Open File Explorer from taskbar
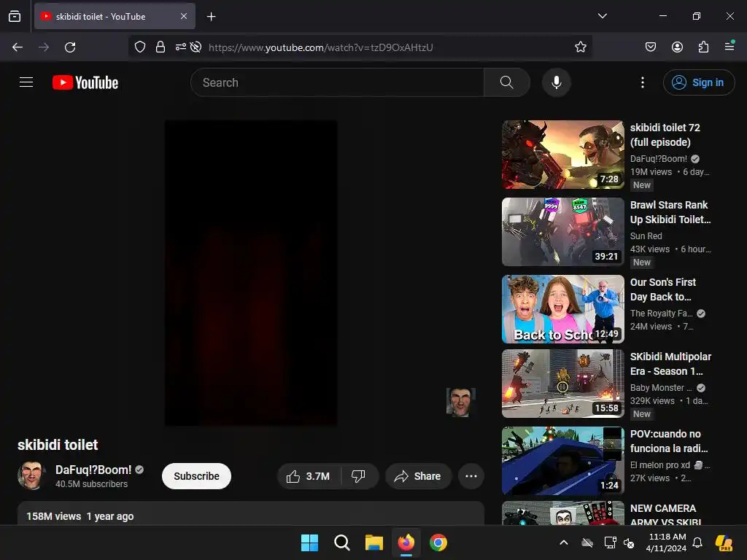The width and height of the screenshot is (747, 560). (x=374, y=542)
